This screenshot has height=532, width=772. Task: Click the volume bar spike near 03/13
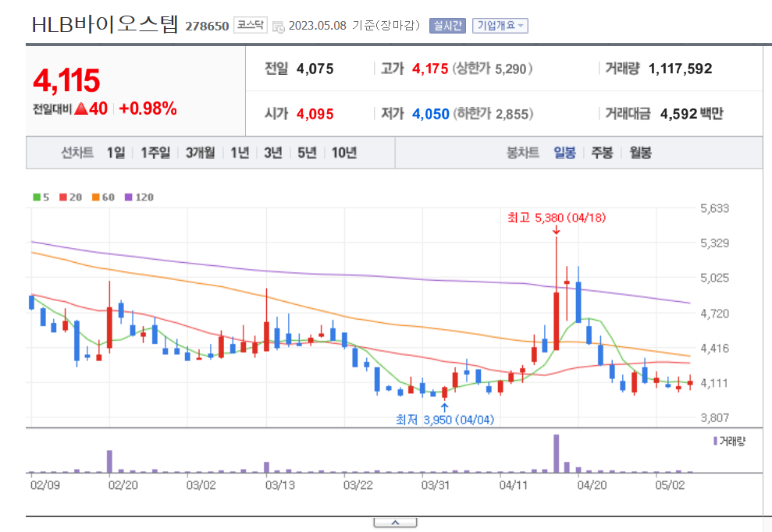266,467
